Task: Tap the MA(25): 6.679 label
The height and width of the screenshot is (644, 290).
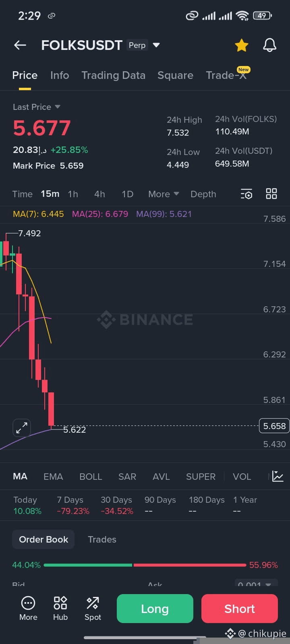Action: coord(100,214)
